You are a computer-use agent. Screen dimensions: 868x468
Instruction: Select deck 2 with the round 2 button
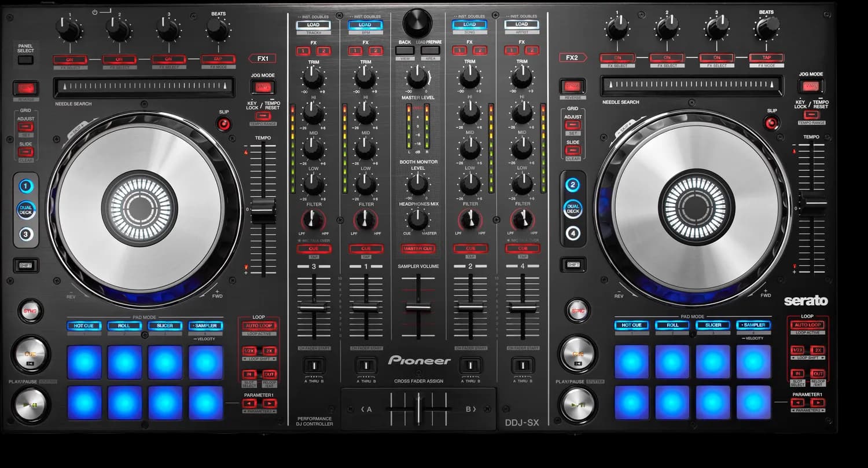(573, 185)
